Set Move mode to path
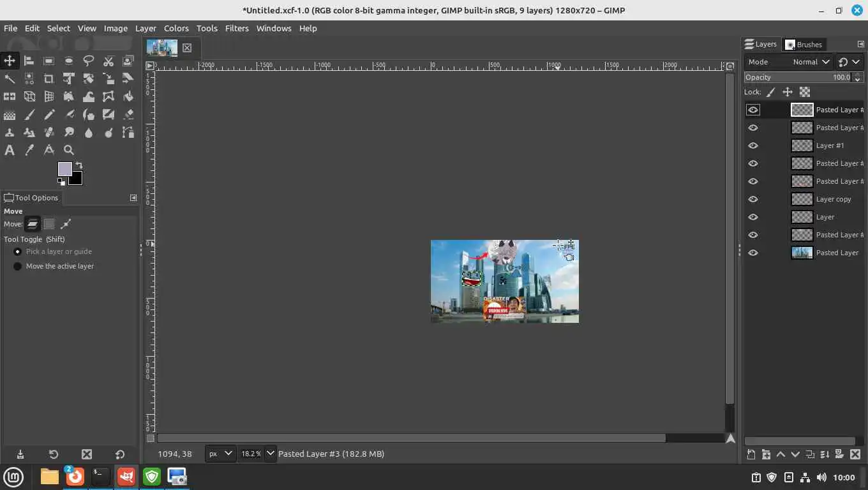This screenshot has width=868, height=490. click(65, 224)
